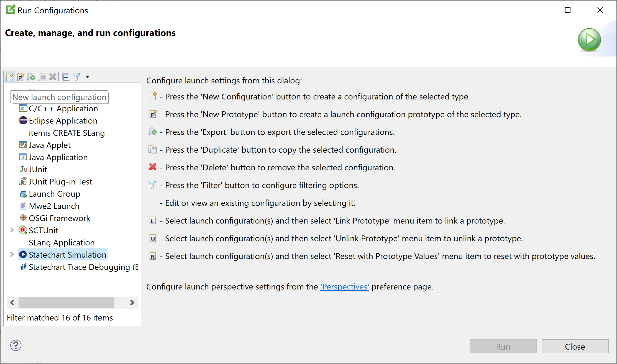Select SCTUnit configuration type
The height and width of the screenshot is (364, 617).
43,230
